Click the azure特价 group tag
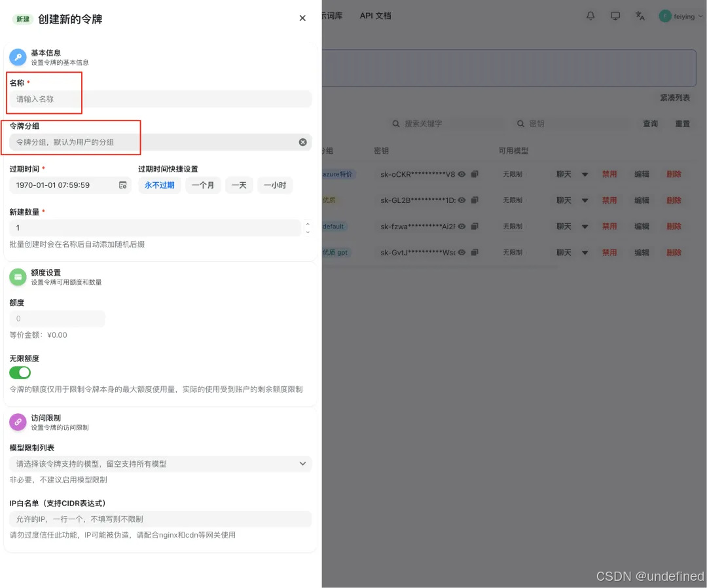This screenshot has width=707, height=588. click(x=338, y=174)
